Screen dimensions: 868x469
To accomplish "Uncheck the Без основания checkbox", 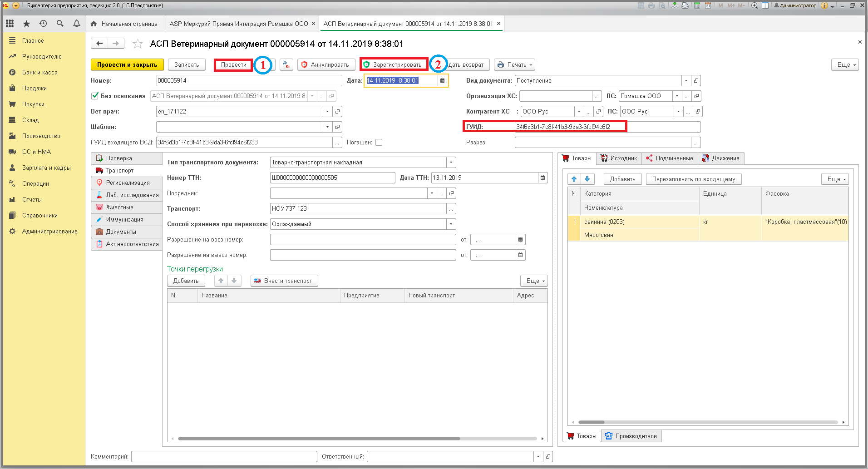I will pyautogui.click(x=95, y=96).
